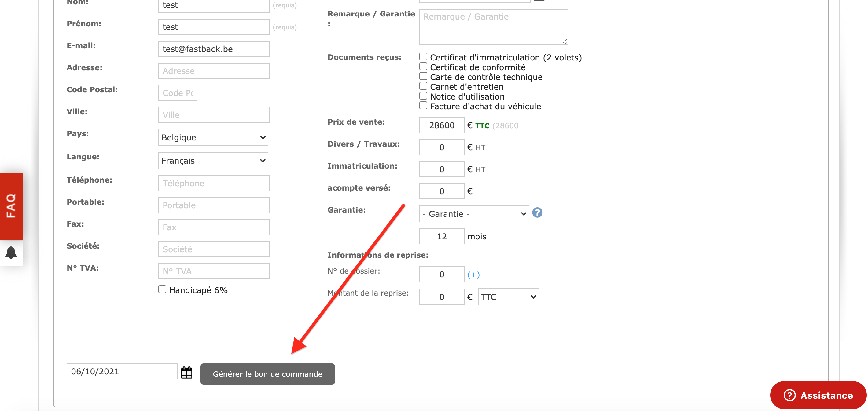Click Générer le bon de commande
868x411 pixels.
pyautogui.click(x=267, y=374)
